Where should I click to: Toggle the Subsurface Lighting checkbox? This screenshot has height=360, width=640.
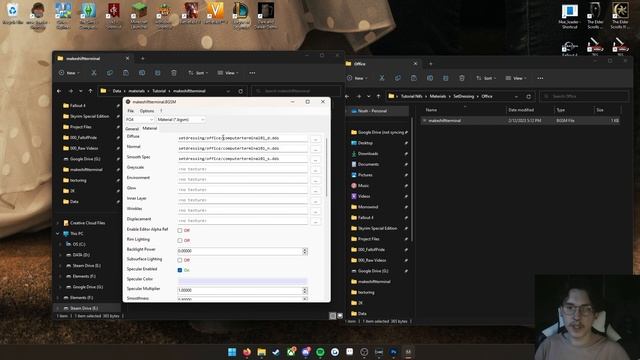tap(180, 260)
